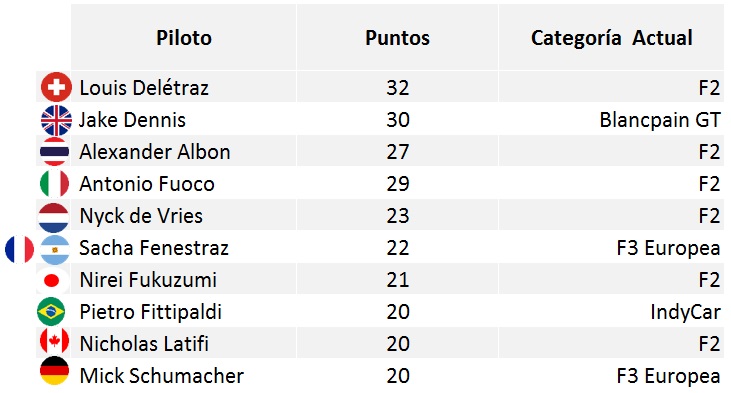Select the Blancpain GT category cell
Image resolution: width=731 pixels, height=393 pixels.
coord(611,119)
